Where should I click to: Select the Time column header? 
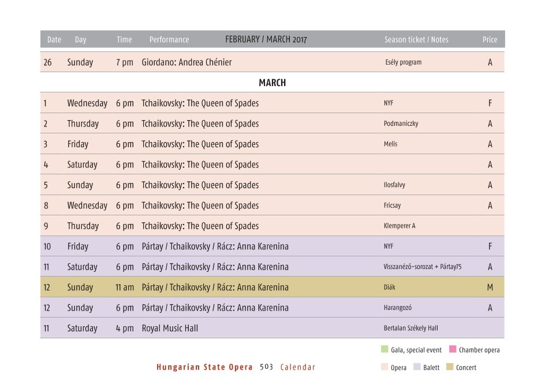tap(124, 40)
